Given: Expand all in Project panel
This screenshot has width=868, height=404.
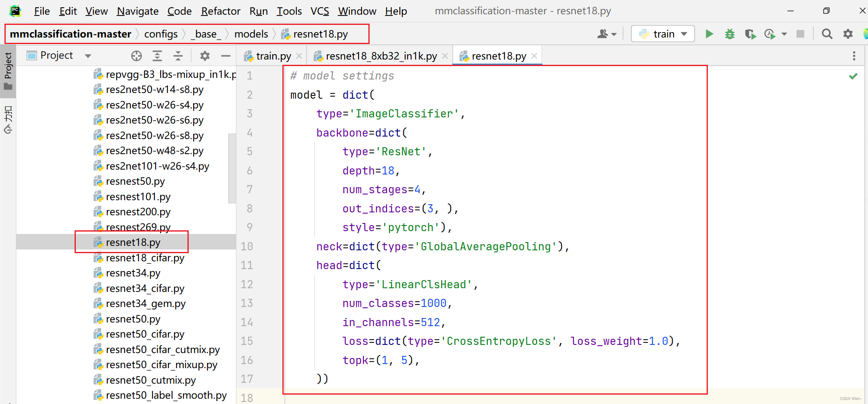Looking at the screenshot, I should click(x=157, y=56).
